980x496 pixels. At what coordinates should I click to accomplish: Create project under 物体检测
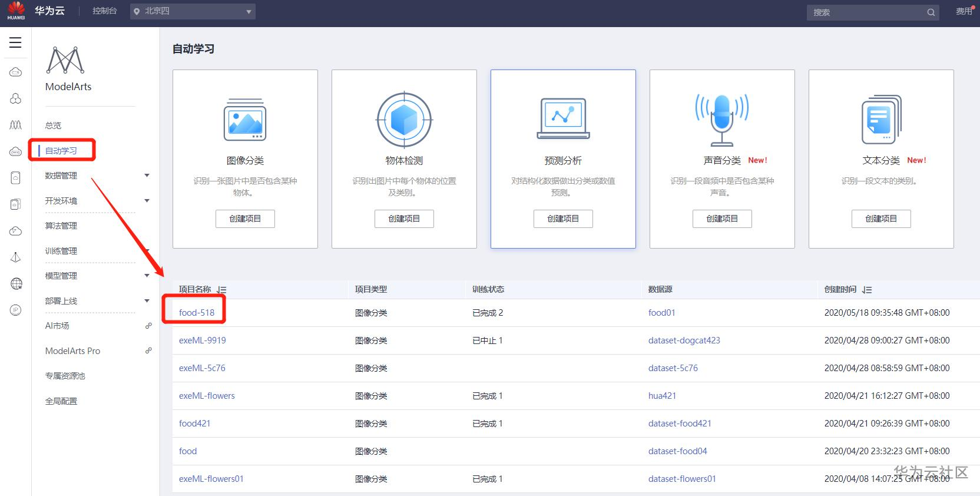[404, 219]
